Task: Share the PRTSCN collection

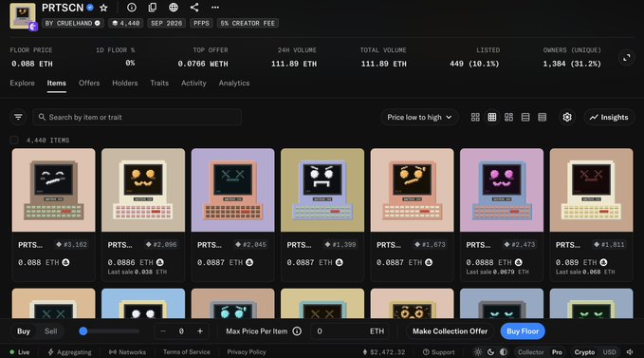Action: tap(194, 8)
